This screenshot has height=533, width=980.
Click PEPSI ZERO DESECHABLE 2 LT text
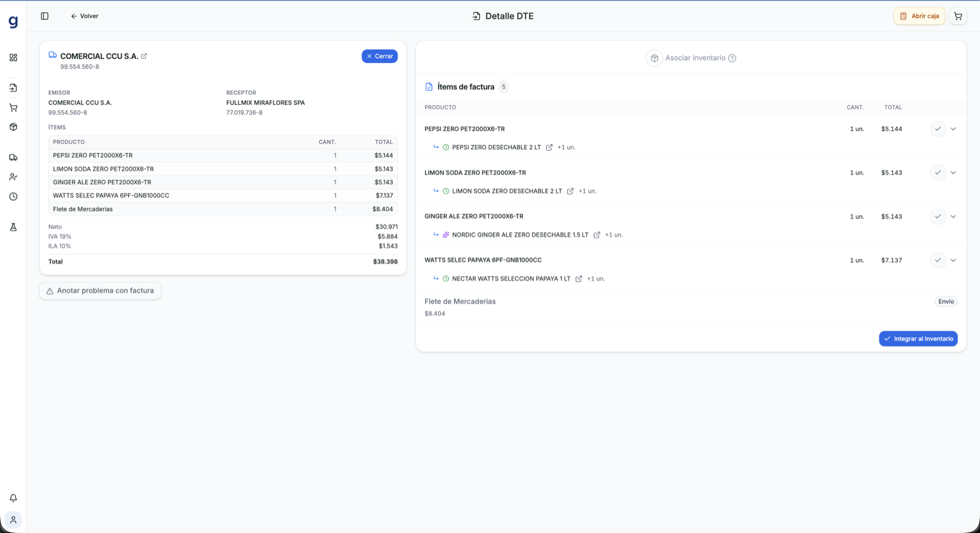click(496, 147)
